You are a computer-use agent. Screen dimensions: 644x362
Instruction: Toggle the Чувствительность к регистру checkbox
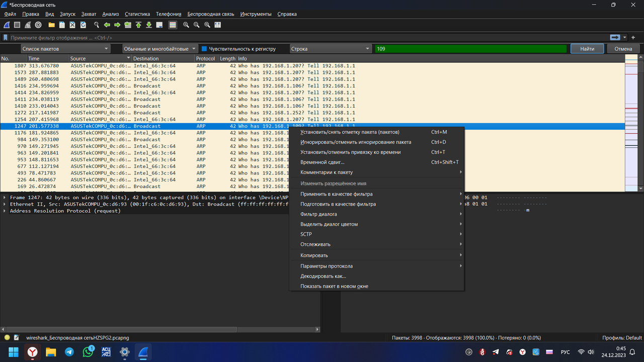point(204,49)
